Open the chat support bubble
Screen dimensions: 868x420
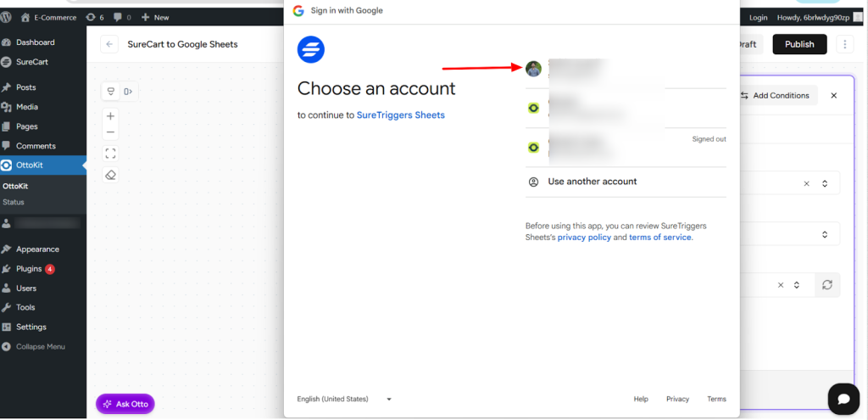[x=843, y=398]
